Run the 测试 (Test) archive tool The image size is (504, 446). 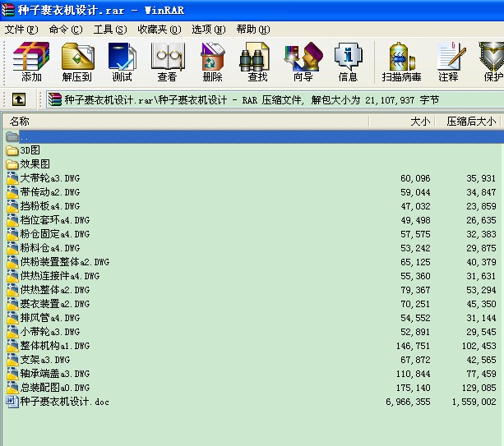(123, 62)
